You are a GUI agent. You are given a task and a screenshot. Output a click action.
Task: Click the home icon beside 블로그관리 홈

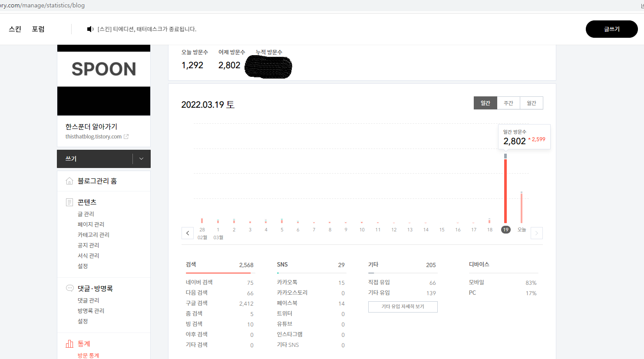click(x=69, y=181)
